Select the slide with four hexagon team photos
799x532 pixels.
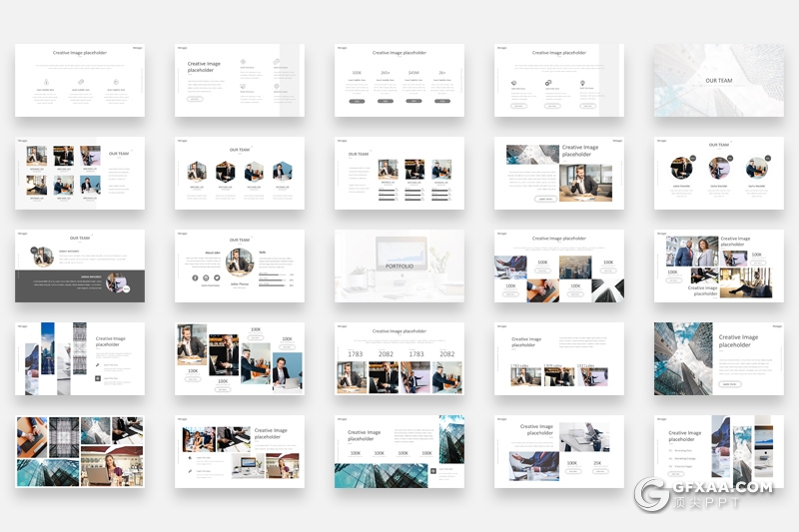(x=239, y=173)
